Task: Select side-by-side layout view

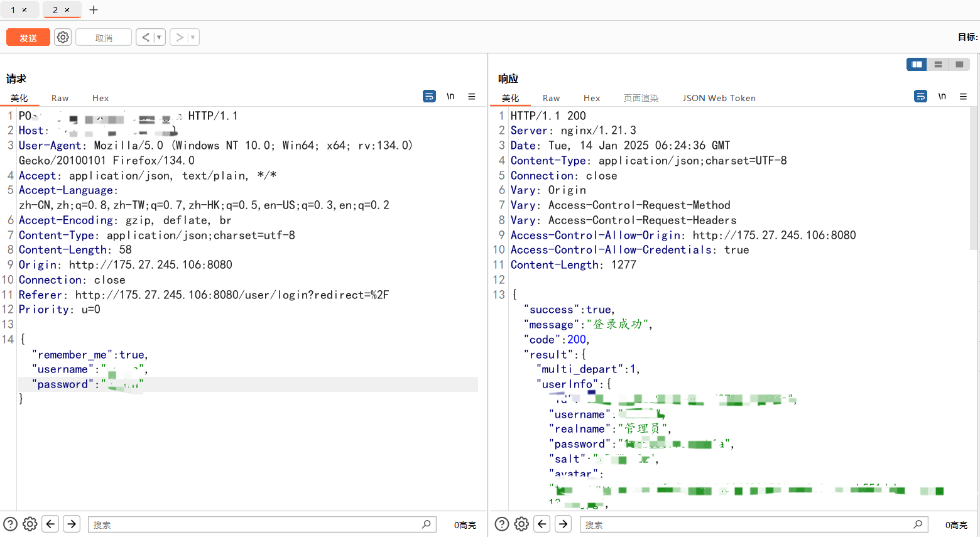Action: click(917, 64)
